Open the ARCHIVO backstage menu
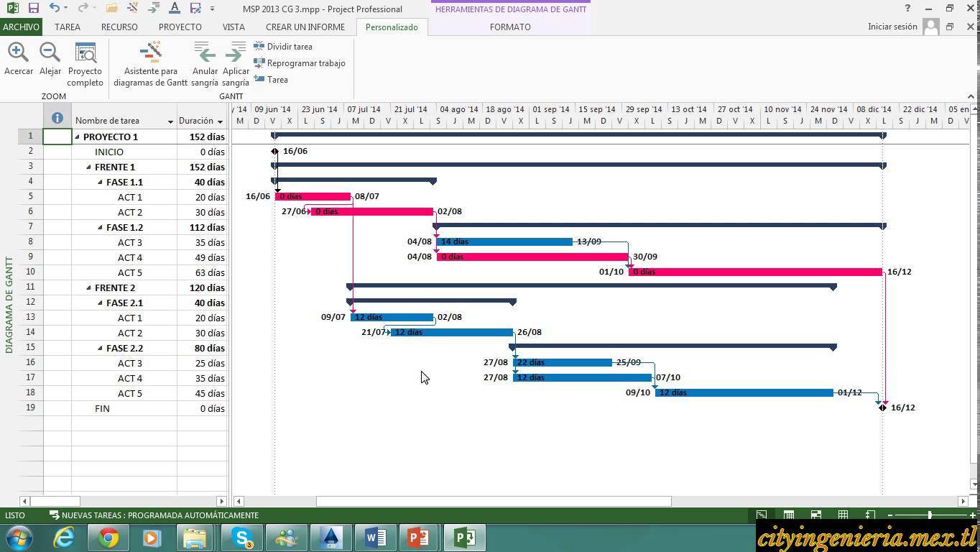The width and height of the screenshot is (980, 552). pyautogui.click(x=21, y=27)
